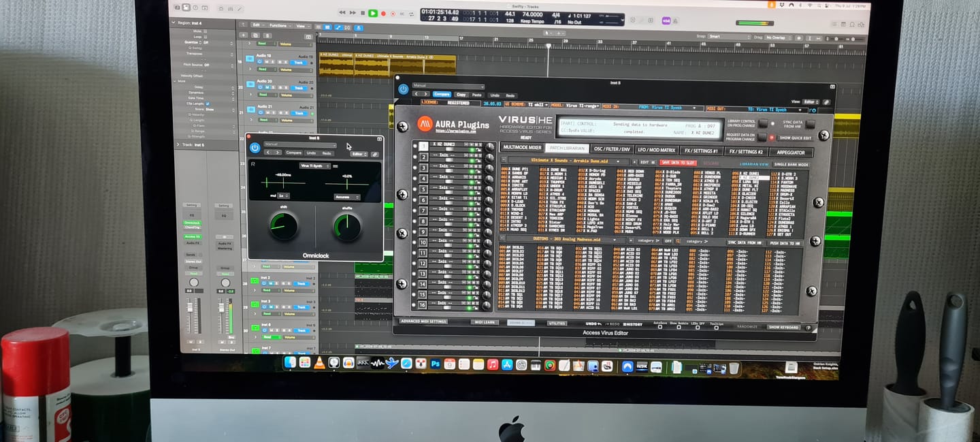The image size is (980, 442).
Task: Toggle the Inspector icon in Logic toolbar
Action: click(186, 7)
